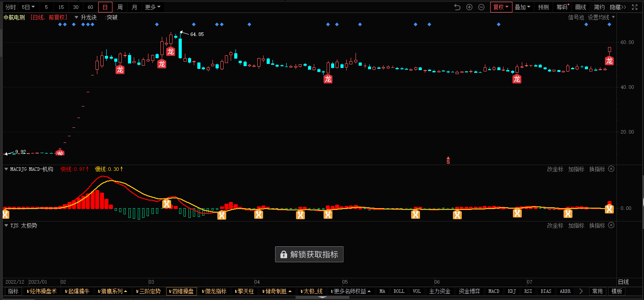Click the 信号池 link
644x300 pixels.
576,17
